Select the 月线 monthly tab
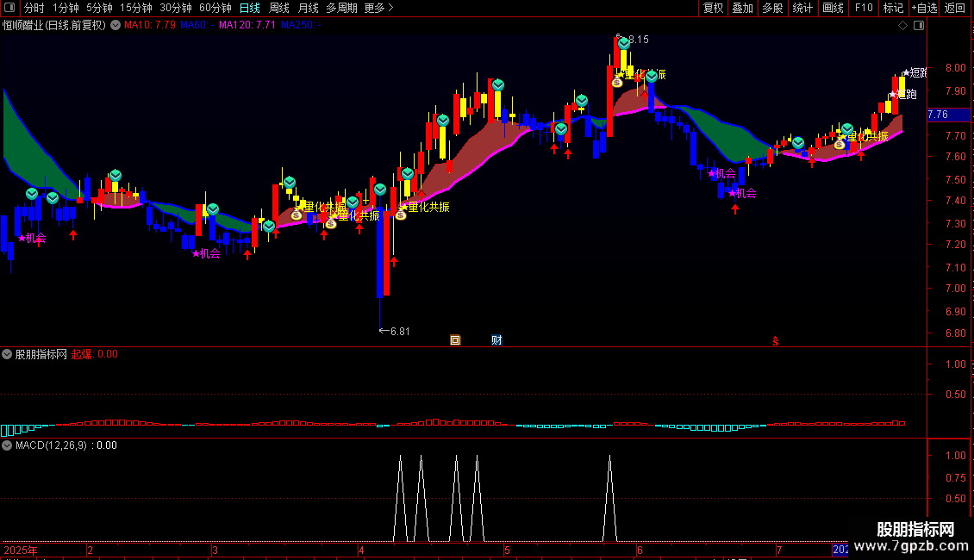This screenshot has width=974, height=560. (x=308, y=8)
